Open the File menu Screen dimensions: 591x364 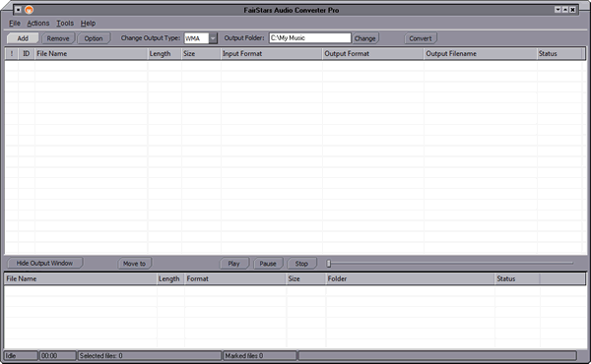pos(15,24)
